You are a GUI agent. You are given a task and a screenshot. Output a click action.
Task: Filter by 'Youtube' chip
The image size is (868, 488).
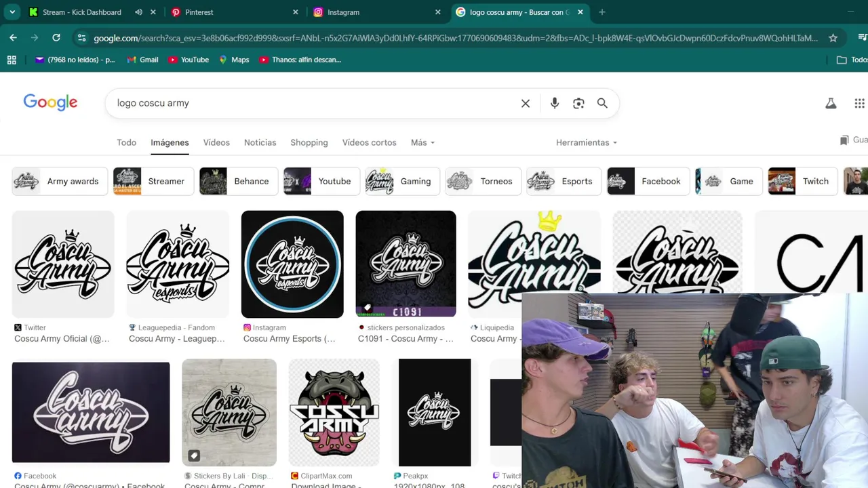click(321, 181)
